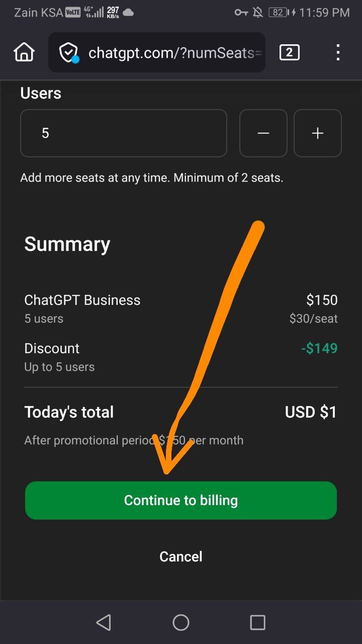
Task: Tap the browser home icon
Action: (x=24, y=52)
